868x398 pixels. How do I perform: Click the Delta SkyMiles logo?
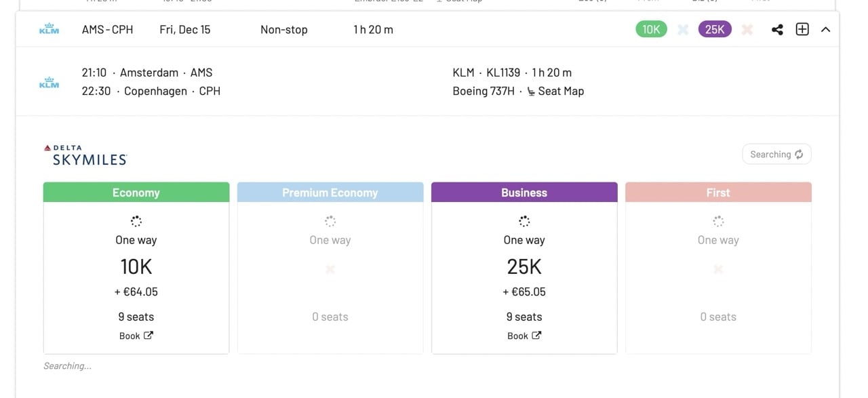click(85, 155)
